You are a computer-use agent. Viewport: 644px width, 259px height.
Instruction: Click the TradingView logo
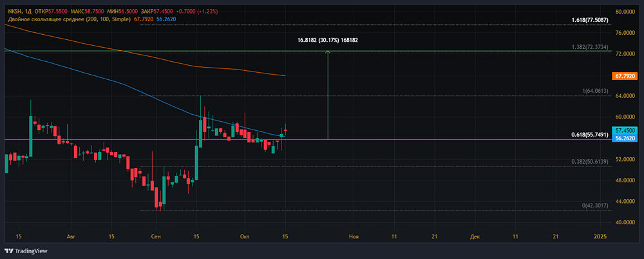click(x=26, y=251)
